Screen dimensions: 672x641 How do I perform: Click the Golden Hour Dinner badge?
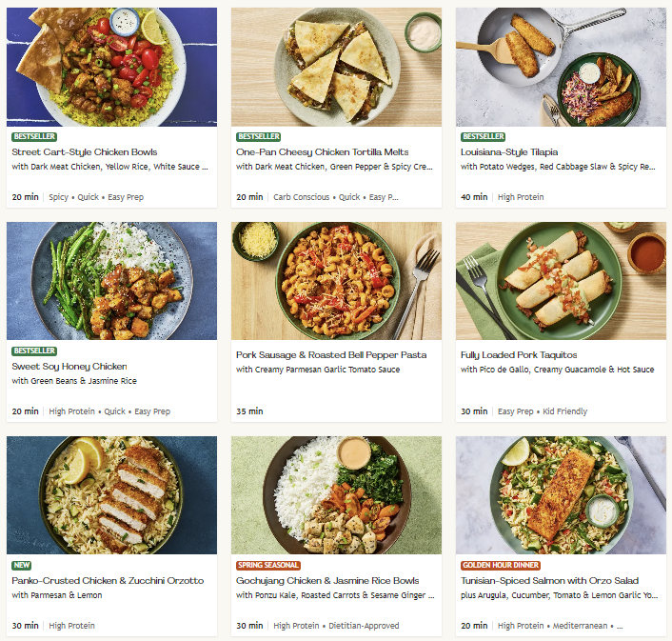click(502, 566)
